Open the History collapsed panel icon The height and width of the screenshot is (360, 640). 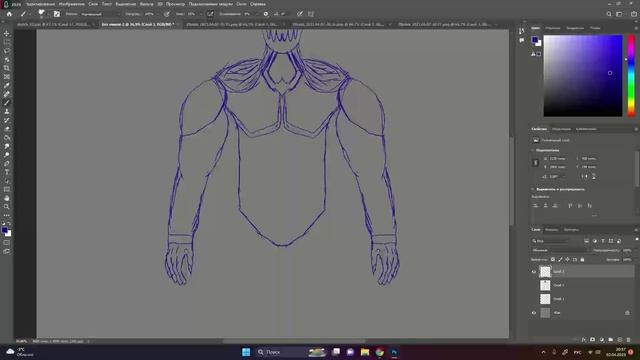pyautogui.click(x=522, y=31)
